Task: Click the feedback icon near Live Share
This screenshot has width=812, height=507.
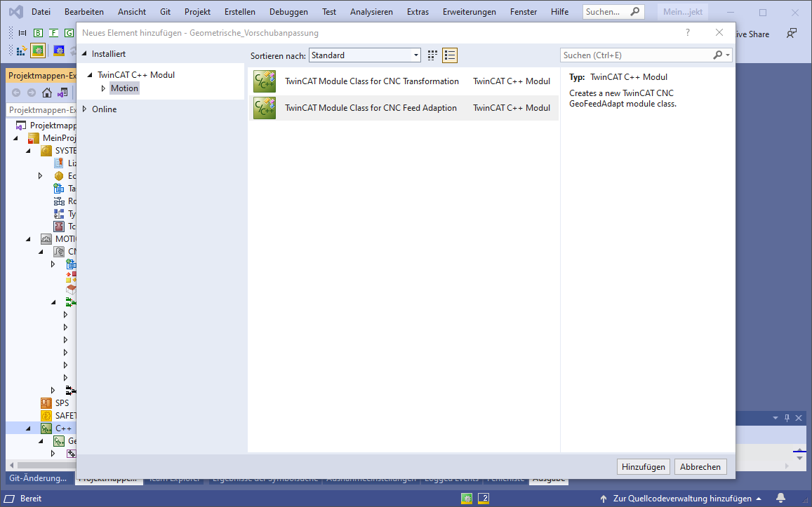Action: [x=791, y=34]
